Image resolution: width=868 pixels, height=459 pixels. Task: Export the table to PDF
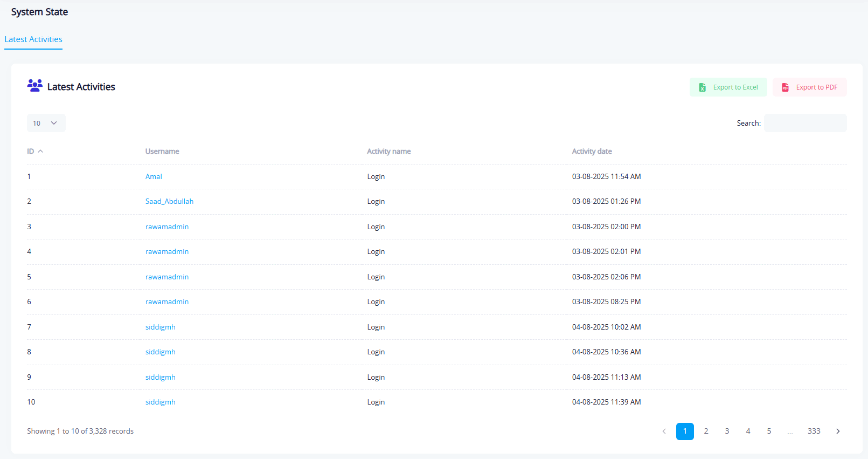810,87
